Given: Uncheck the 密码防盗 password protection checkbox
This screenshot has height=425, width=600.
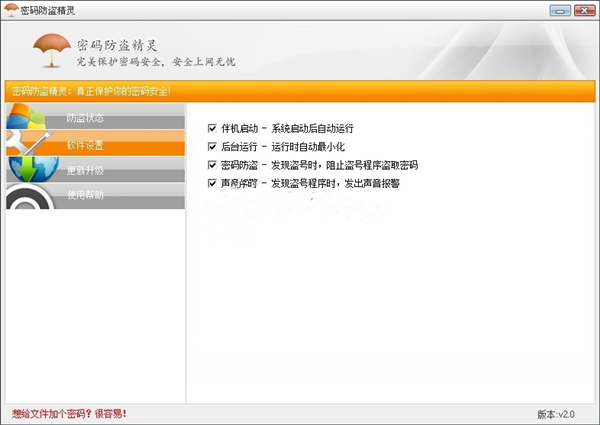Looking at the screenshot, I should pos(212,165).
